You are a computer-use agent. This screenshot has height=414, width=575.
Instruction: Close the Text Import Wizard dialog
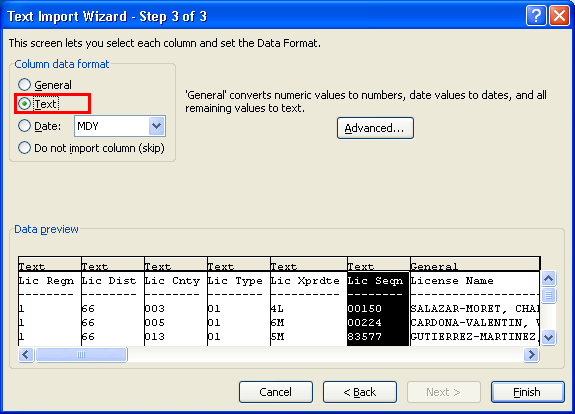[x=559, y=16]
